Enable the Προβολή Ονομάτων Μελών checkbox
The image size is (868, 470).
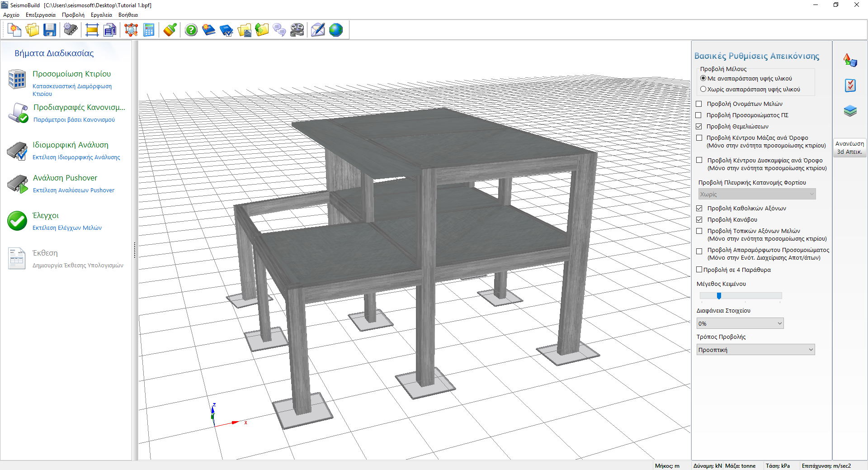point(699,104)
